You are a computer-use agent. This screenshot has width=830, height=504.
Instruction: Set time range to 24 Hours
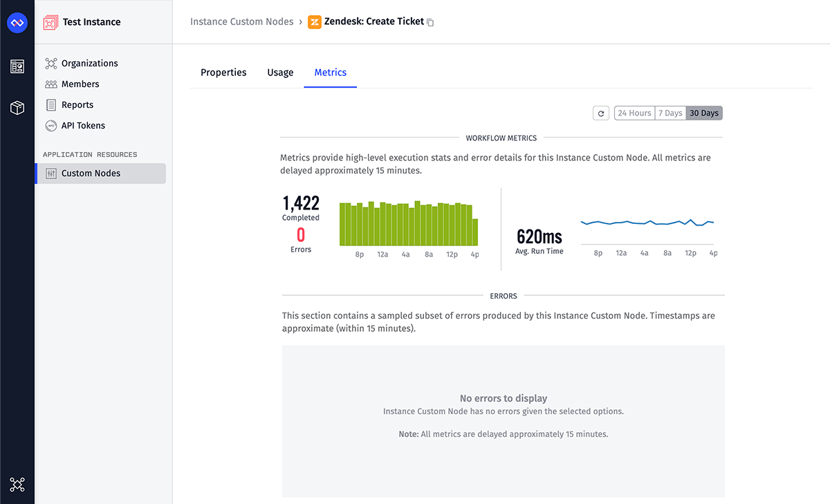[634, 113]
